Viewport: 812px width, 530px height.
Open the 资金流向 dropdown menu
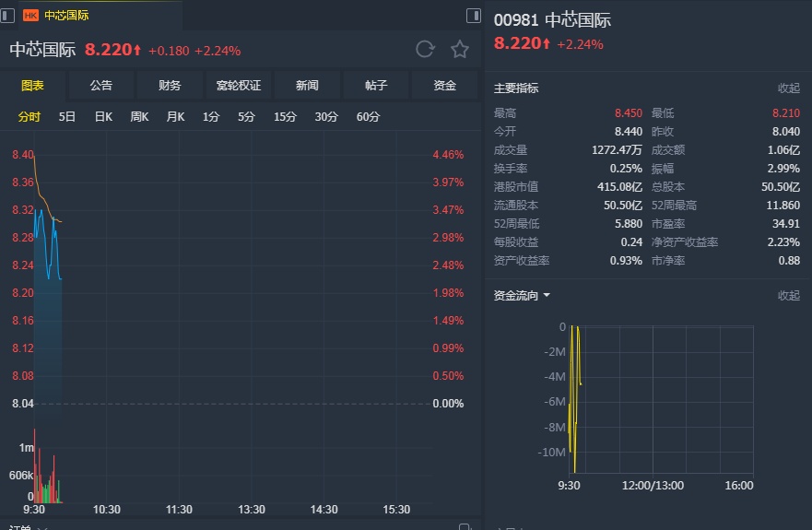pyautogui.click(x=547, y=296)
